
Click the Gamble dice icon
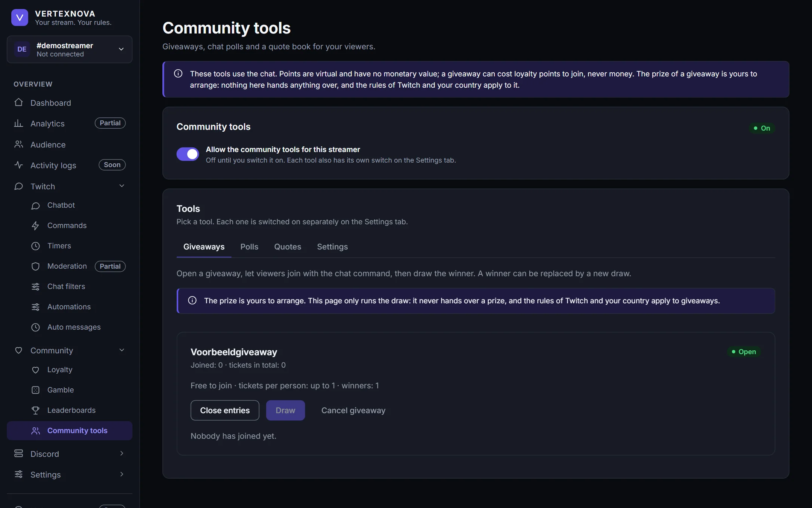tap(35, 390)
